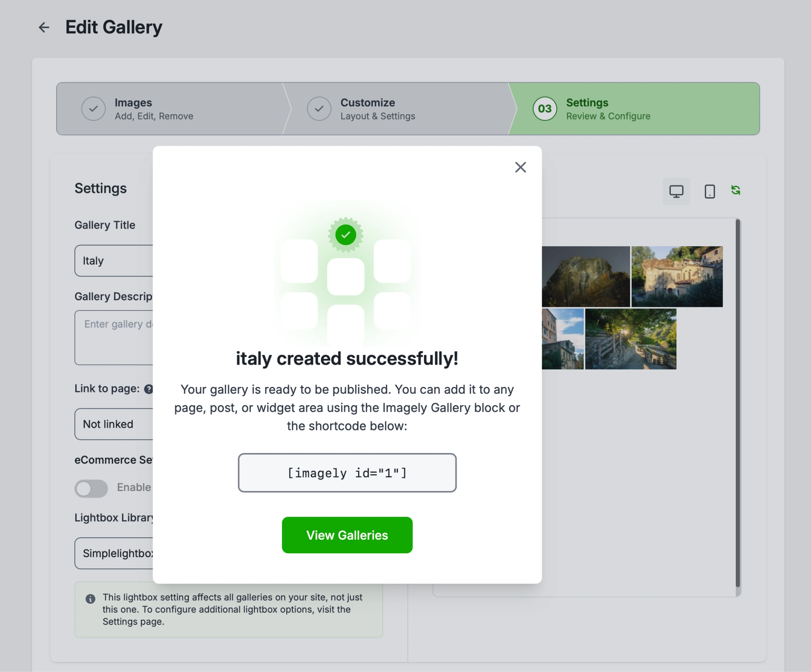Viewport: 811px width, 672px height.
Task: Refresh the gallery preview
Action: pyautogui.click(x=736, y=190)
